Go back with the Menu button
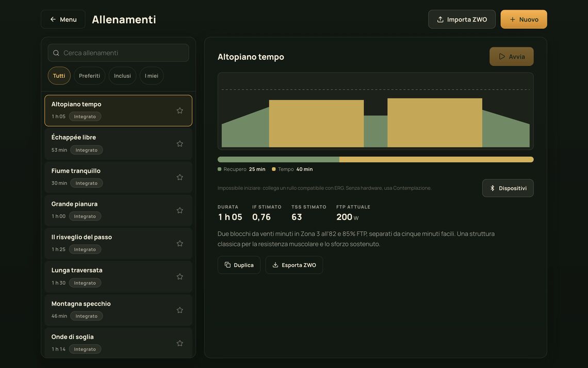 point(63,19)
